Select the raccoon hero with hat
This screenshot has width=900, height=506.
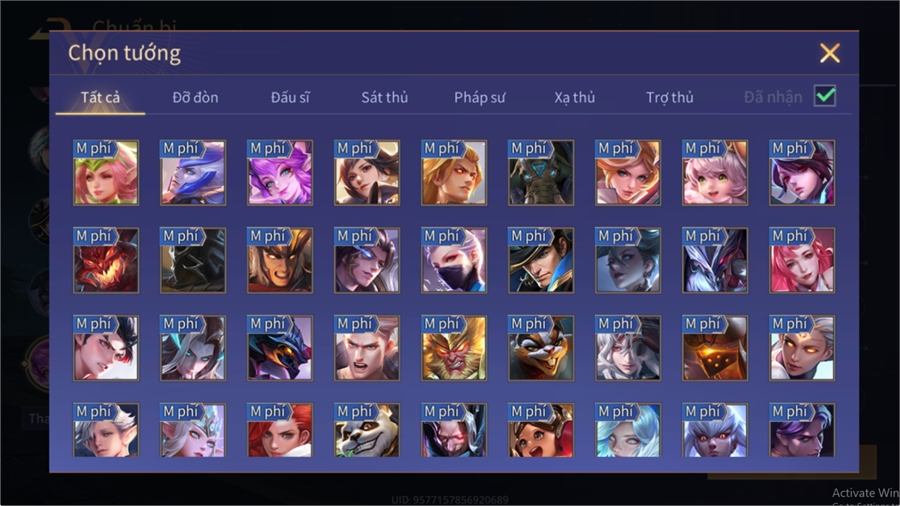[541, 348]
